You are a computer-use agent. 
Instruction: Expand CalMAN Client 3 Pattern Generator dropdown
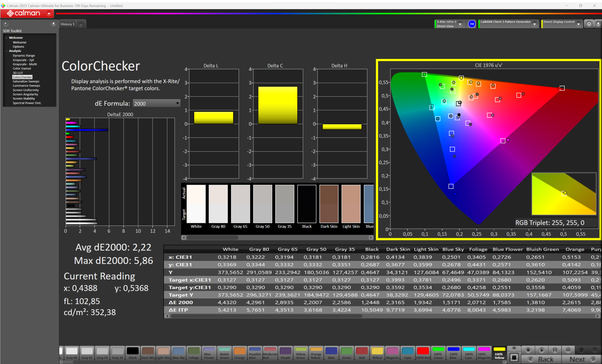[x=535, y=24]
